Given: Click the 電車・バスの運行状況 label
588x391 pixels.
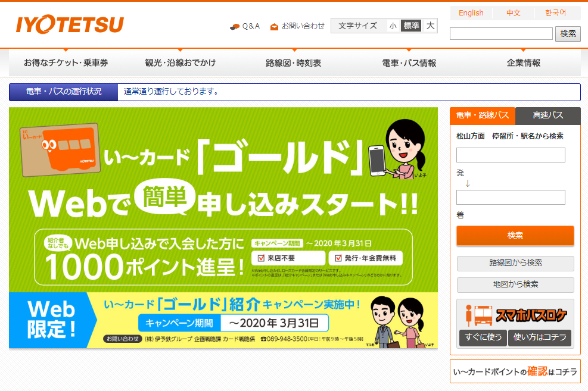Looking at the screenshot, I should [64, 92].
